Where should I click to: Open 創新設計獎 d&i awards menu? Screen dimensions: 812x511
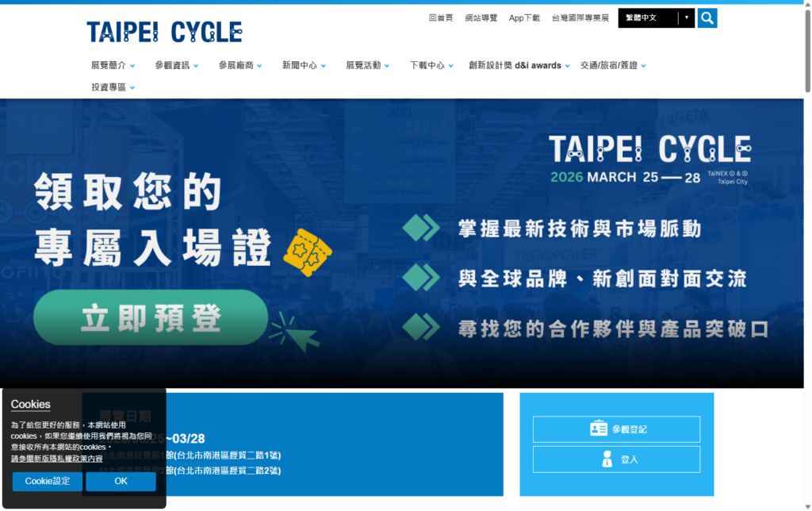(519, 65)
